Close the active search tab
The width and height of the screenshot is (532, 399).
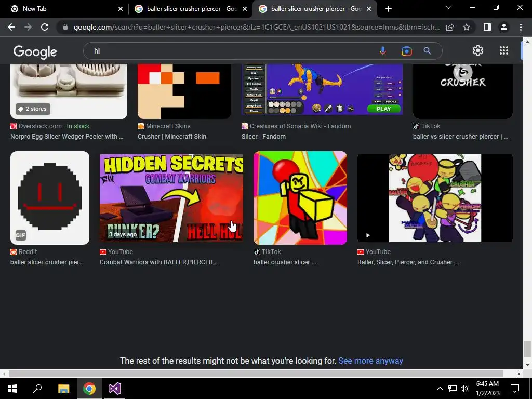[x=369, y=9]
